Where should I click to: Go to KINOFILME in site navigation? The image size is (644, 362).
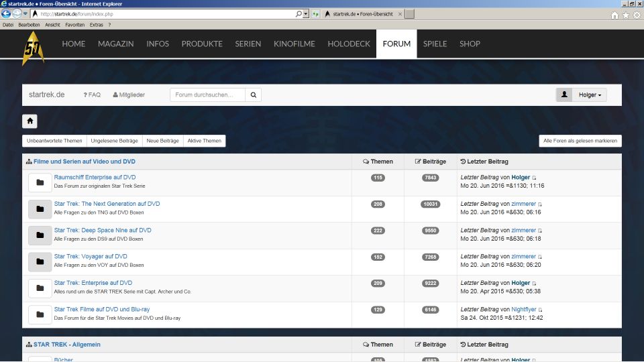[x=294, y=44]
